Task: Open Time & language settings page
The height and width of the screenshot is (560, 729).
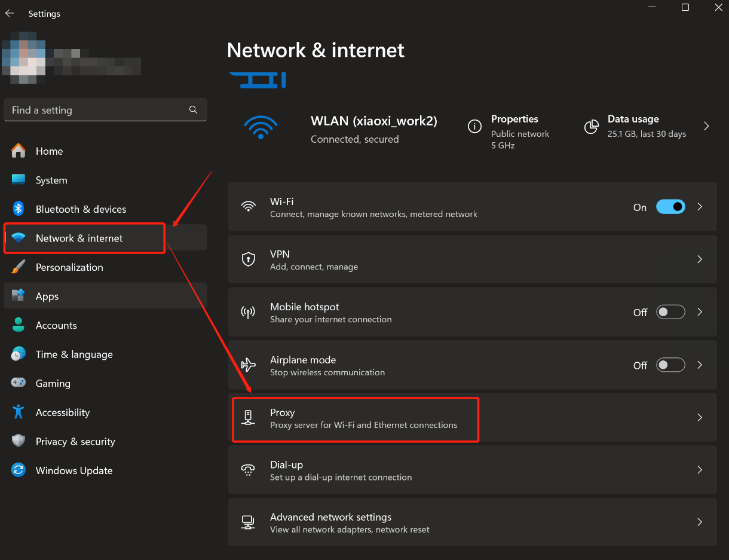Action: pyautogui.click(x=74, y=354)
